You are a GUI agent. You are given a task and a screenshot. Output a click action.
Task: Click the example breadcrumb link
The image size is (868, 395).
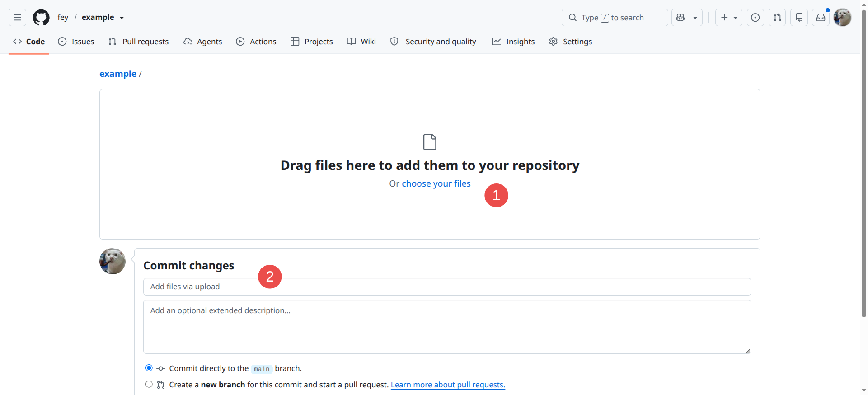118,74
